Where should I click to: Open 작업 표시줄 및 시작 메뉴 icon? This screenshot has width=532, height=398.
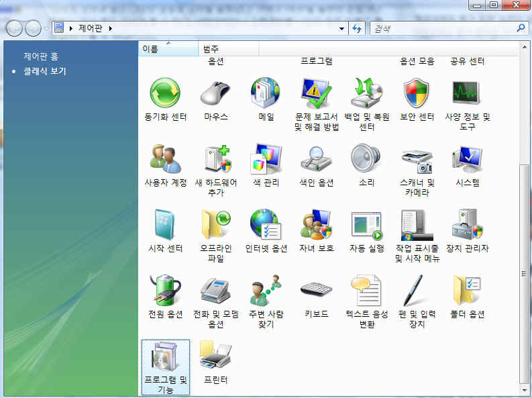tap(417, 225)
